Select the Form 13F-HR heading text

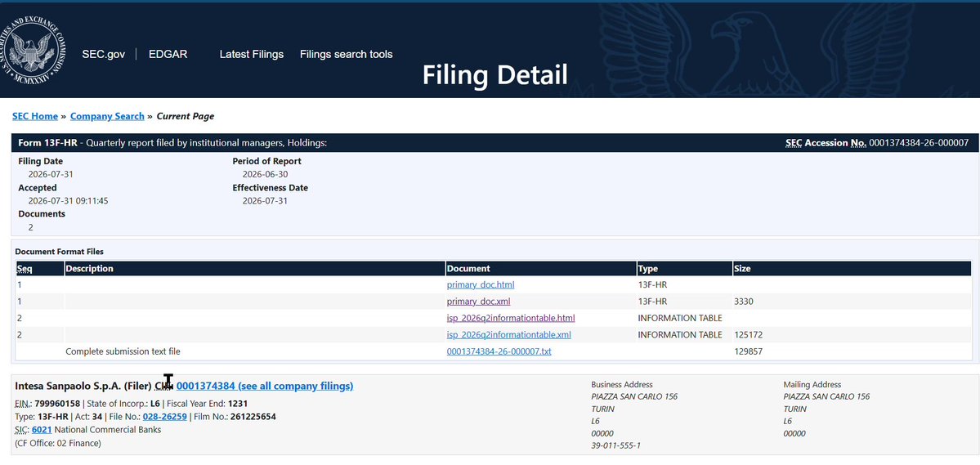47,143
